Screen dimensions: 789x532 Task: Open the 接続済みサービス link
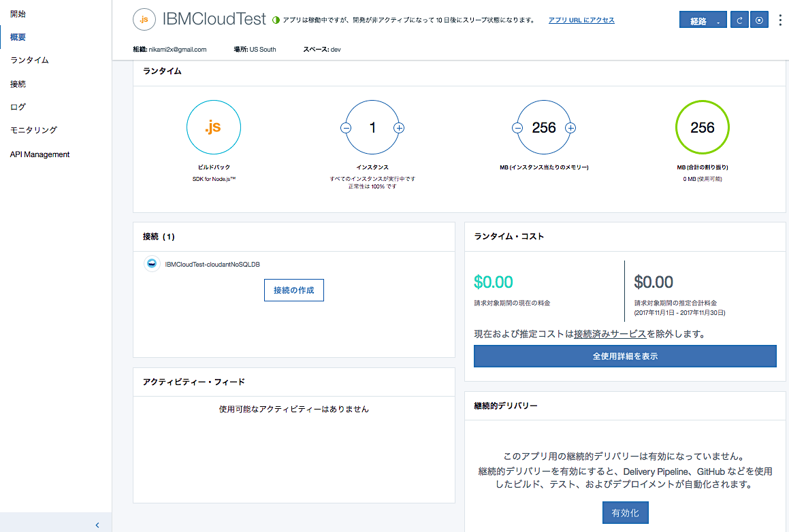(x=610, y=334)
